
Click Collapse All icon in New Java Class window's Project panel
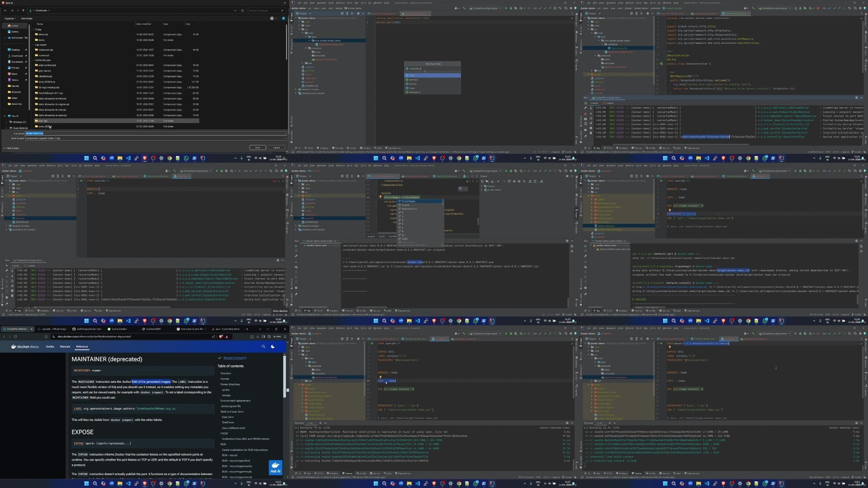pyautogui.click(x=352, y=14)
